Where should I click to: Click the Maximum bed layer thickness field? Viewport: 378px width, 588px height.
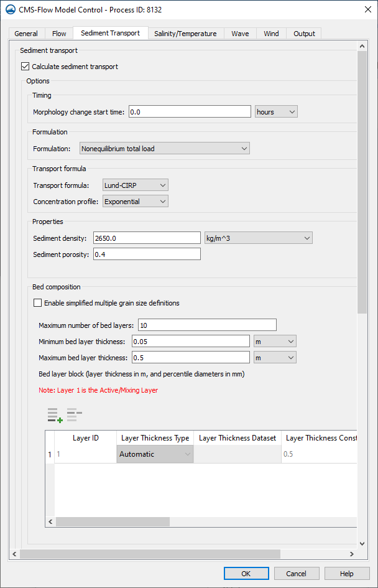click(x=191, y=357)
